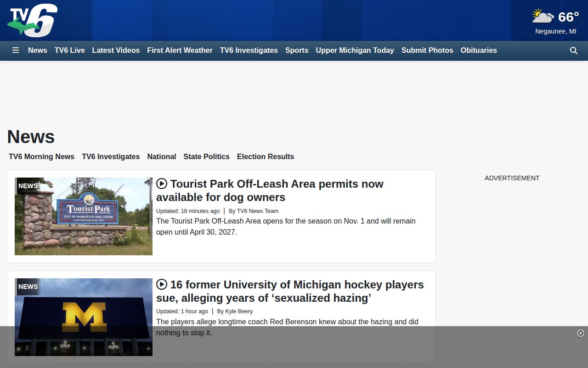Go to the TV6 logo homepage
The width and height of the screenshot is (588, 368).
pyautogui.click(x=32, y=21)
